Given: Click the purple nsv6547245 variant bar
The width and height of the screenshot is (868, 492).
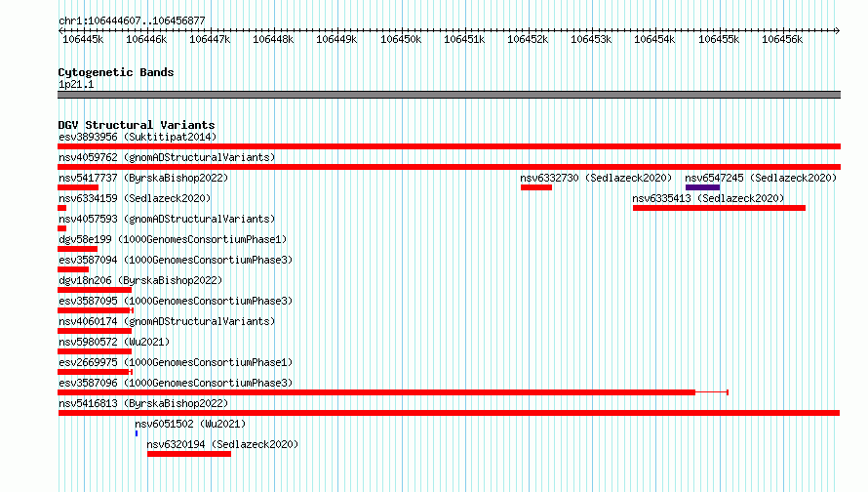Looking at the screenshot, I should [x=702, y=187].
